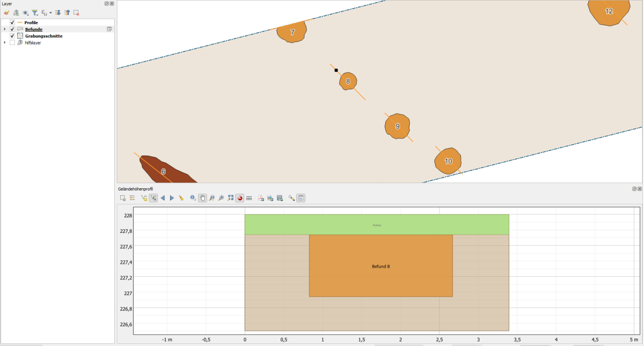
Task: Expand the hilfslayer group
Action: 5,42
